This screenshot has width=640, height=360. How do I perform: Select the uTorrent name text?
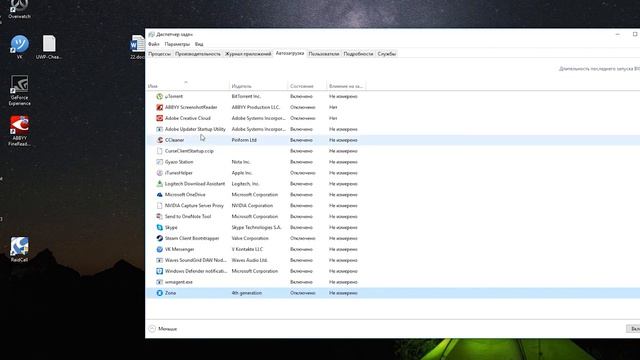tap(174, 96)
